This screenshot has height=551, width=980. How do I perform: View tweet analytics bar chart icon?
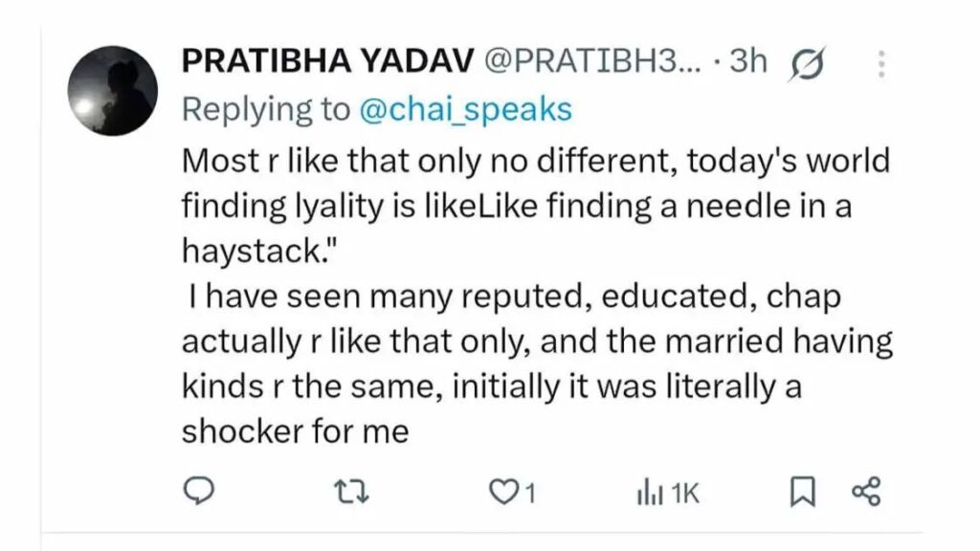(x=650, y=493)
